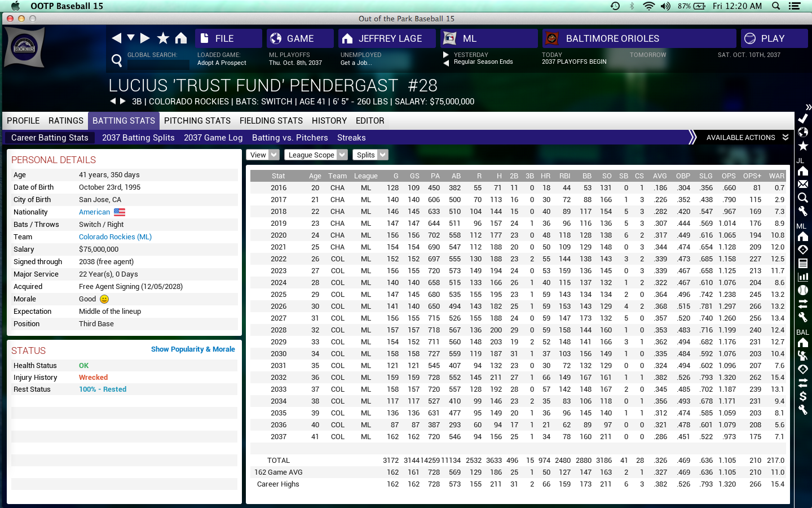
Task: Open the American nationality link
Action: 95,212
